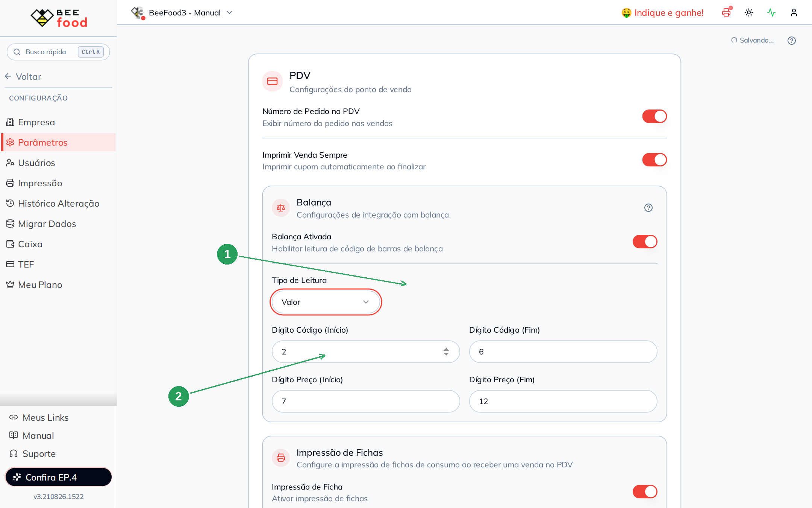The width and height of the screenshot is (812, 508).
Task: Click the Salvando... status text
Action: pyautogui.click(x=757, y=40)
